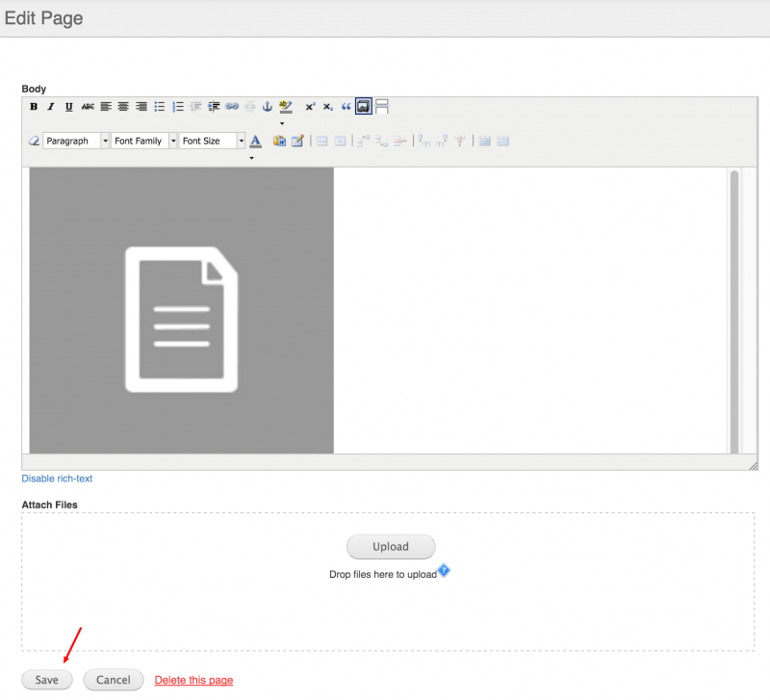Viewport: 770px width, 700px height.
Task: Insert blockquote
Action: [346, 107]
